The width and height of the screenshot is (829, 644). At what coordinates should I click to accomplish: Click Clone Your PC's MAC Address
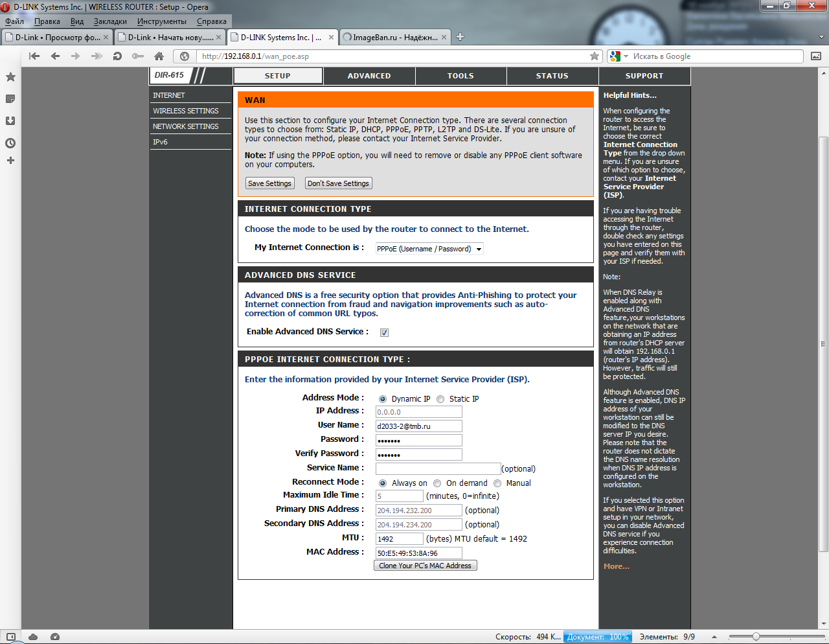tap(426, 566)
